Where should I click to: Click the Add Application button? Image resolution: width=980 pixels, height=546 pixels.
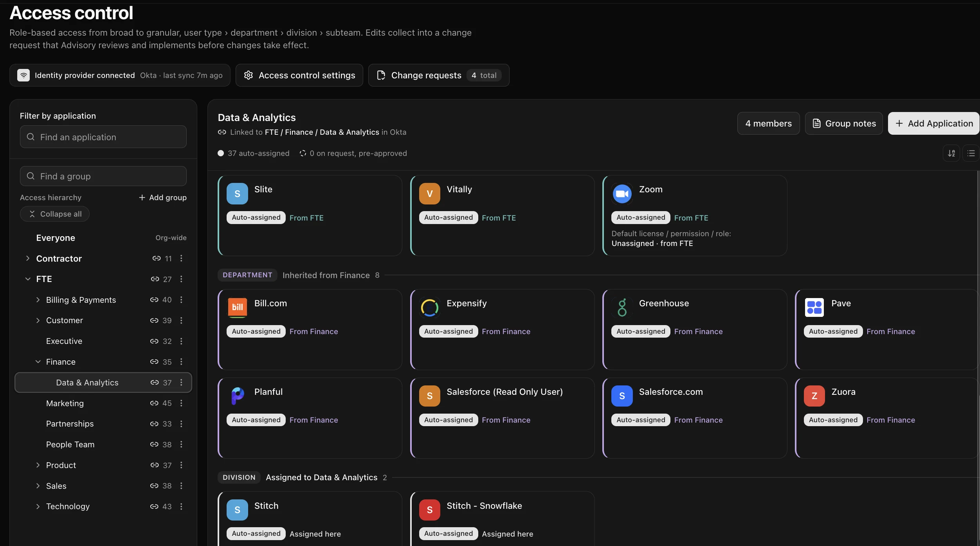point(934,123)
